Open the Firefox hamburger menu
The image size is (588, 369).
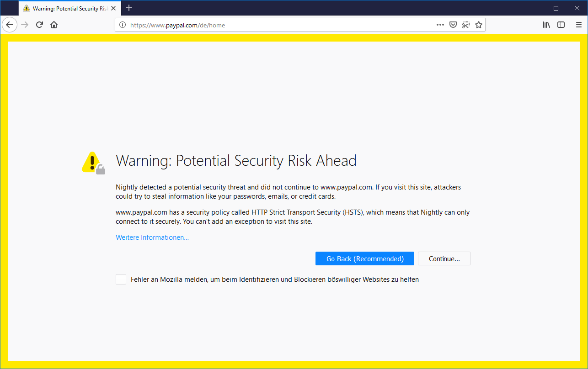579,25
